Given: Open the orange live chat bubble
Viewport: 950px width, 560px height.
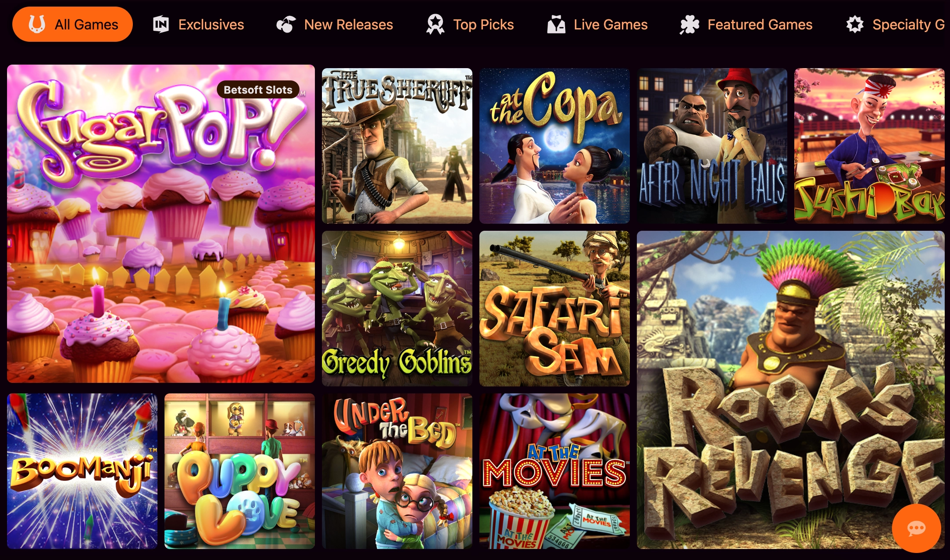Looking at the screenshot, I should [x=917, y=528].
